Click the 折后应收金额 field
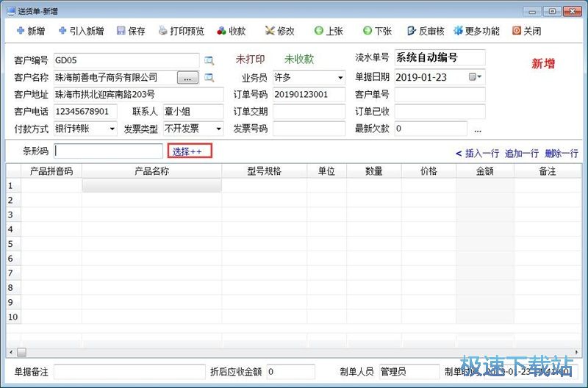 click(x=290, y=372)
